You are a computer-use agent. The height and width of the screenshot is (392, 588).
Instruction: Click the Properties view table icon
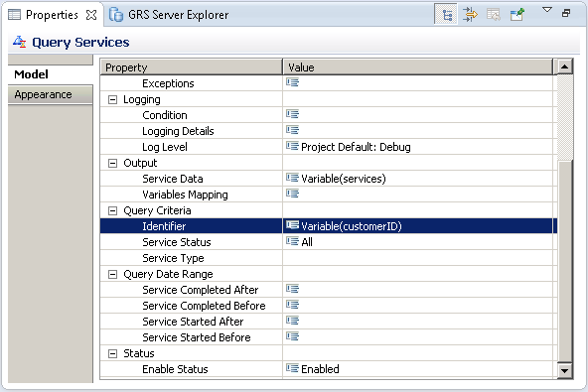click(15, 15)
